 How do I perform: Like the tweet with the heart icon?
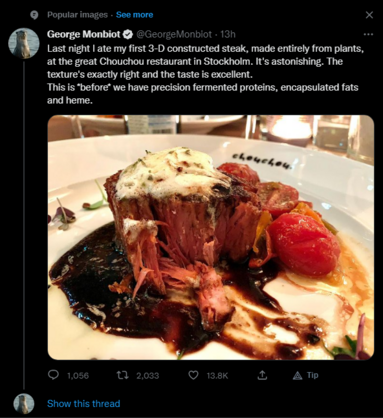pyautogui.click(x=193, y=375)
